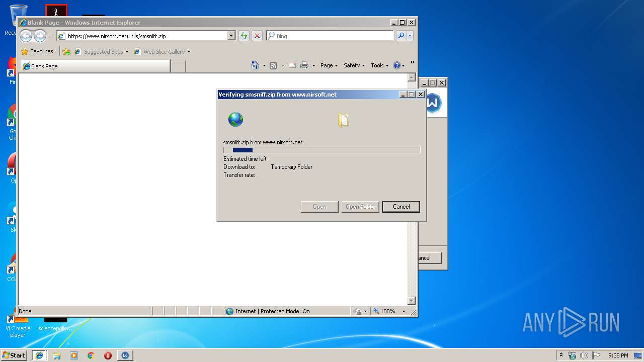Click the Action Center flag tray icon
644x362 pixels.
click(596, 355)
